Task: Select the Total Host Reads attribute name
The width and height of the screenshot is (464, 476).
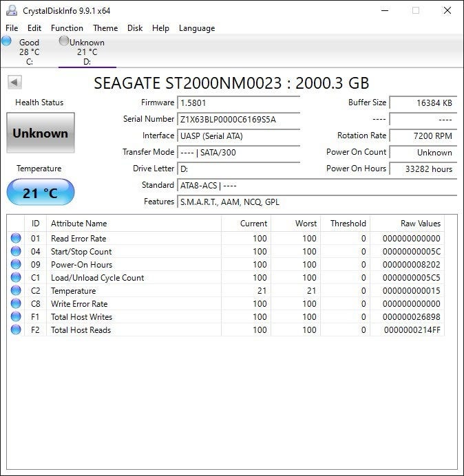Action: pos(81,330)
